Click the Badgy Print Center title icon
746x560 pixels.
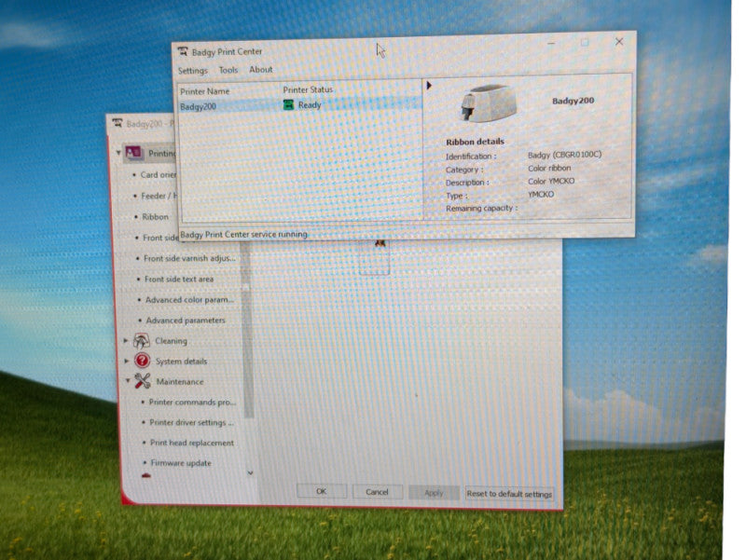[183, 51]
